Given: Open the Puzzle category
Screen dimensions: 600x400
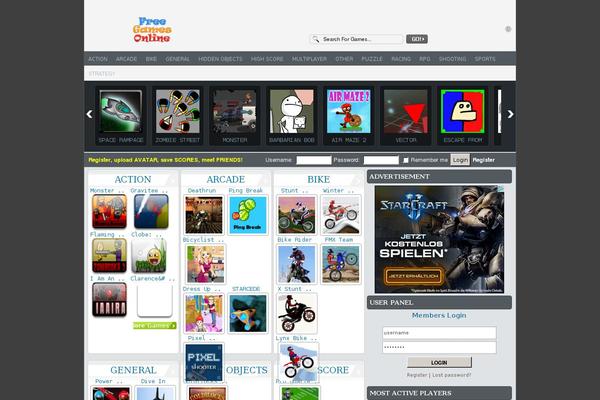Looking at the screenshot, I should pyautogui.click(x=372, y=59).
